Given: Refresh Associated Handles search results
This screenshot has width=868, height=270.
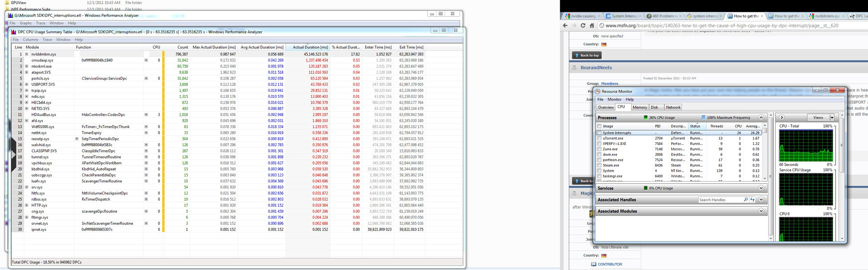Looking at the screenshot, I should pyautogui.click(x=752, y=200).
